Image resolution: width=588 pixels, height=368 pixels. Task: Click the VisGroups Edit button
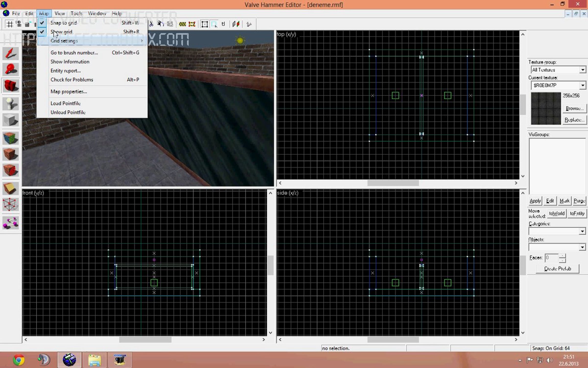tap(550, 201)
